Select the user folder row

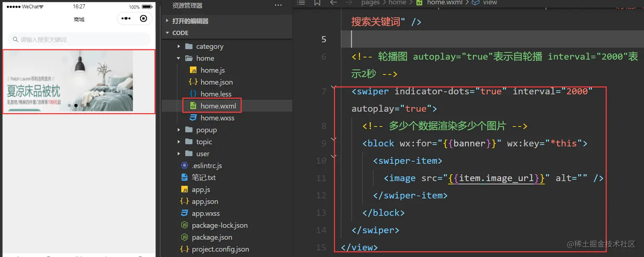coord(227,154)
